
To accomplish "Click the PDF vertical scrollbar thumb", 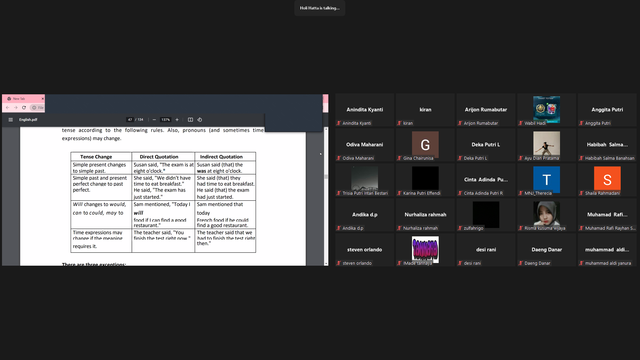I will point(326,176).
